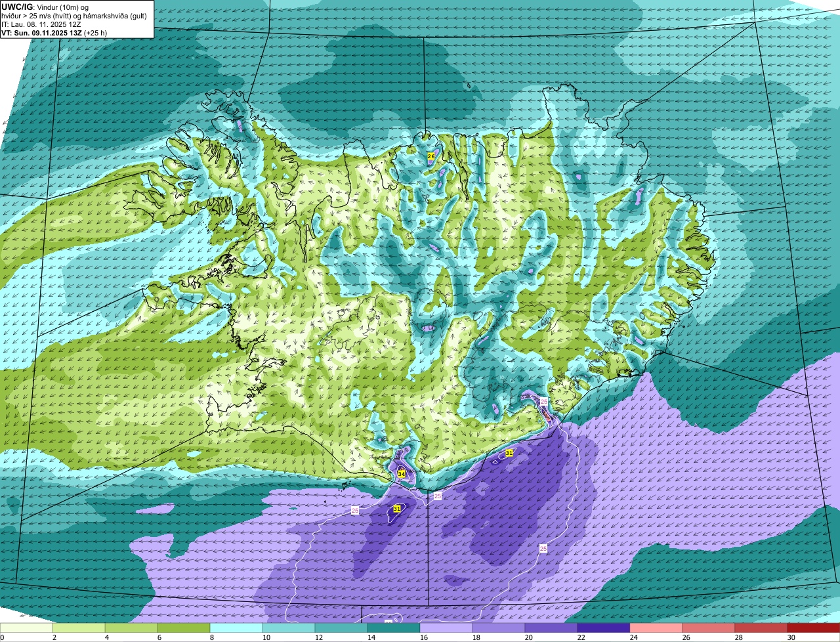Image resolution: width=840 pixels, height=642 pixels.
Task: Click the yellow "34" peak gust label
Action: (x=401, y=473)
